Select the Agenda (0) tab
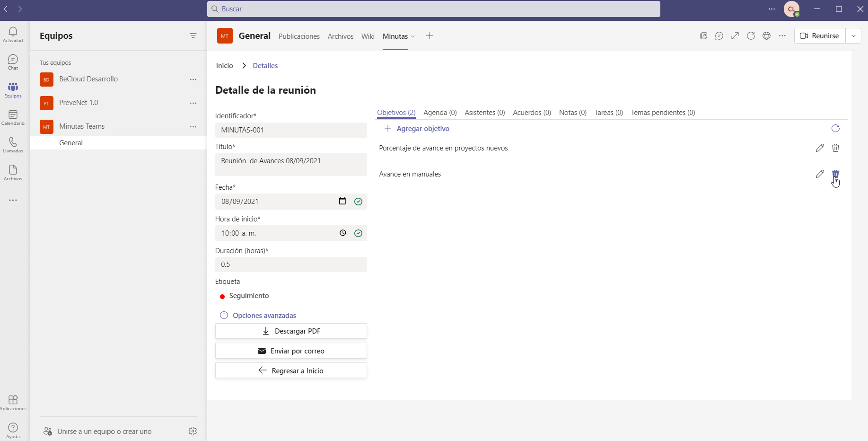This screenshot has width=868, height=441. [440, 113]
